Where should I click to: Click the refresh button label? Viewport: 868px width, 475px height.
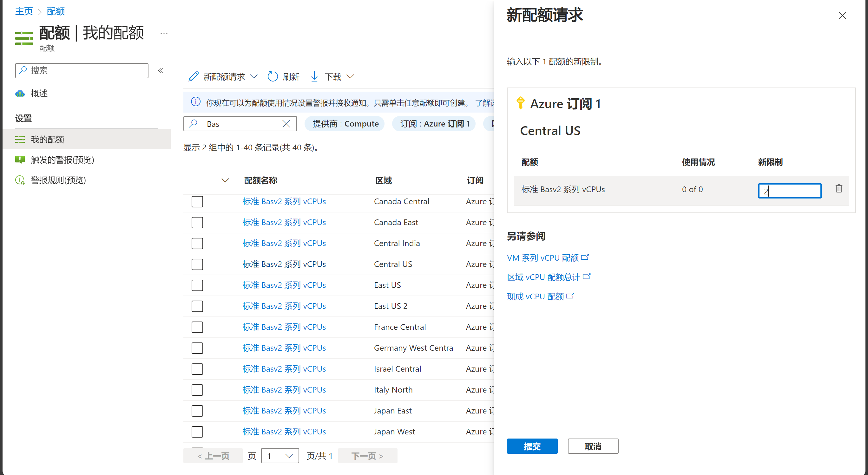[x=291, y=77]
